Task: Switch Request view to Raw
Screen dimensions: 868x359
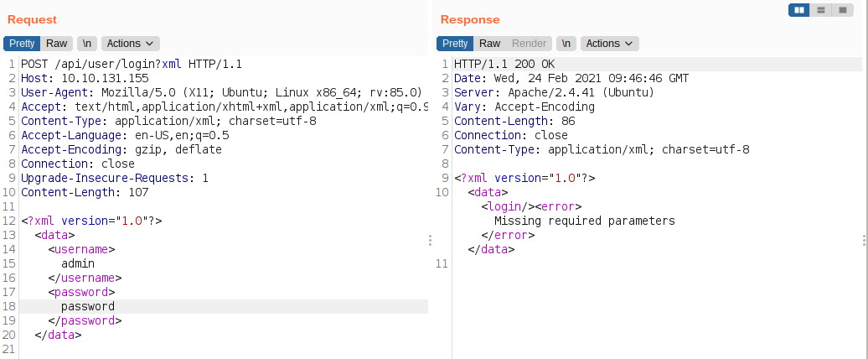Action: point(56,44)
